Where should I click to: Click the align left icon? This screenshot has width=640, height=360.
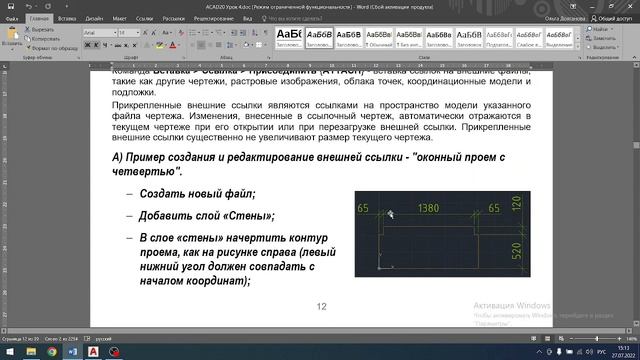click(x=193, y=45)
